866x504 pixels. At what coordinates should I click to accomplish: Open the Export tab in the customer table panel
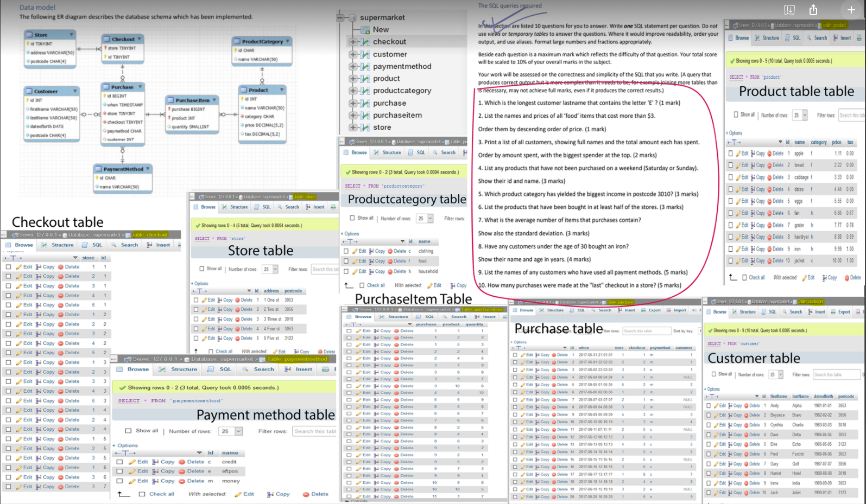tap(839, 312)
